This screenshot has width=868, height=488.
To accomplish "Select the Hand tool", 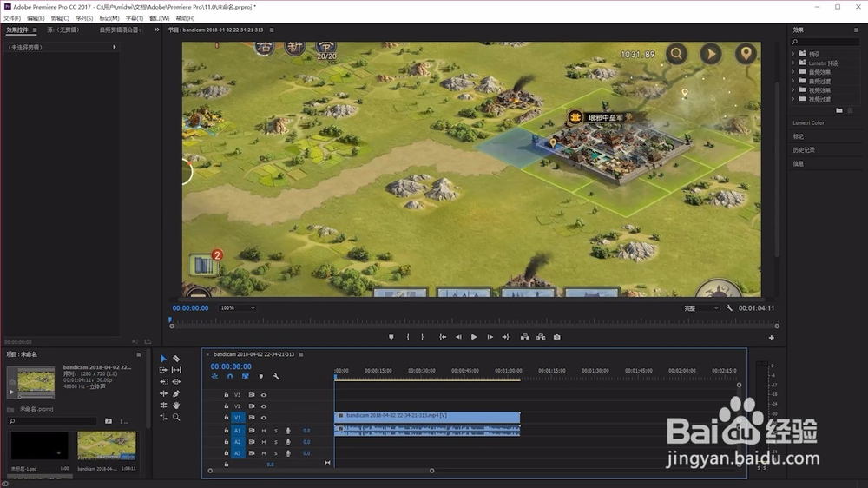I will click(176, 406).
